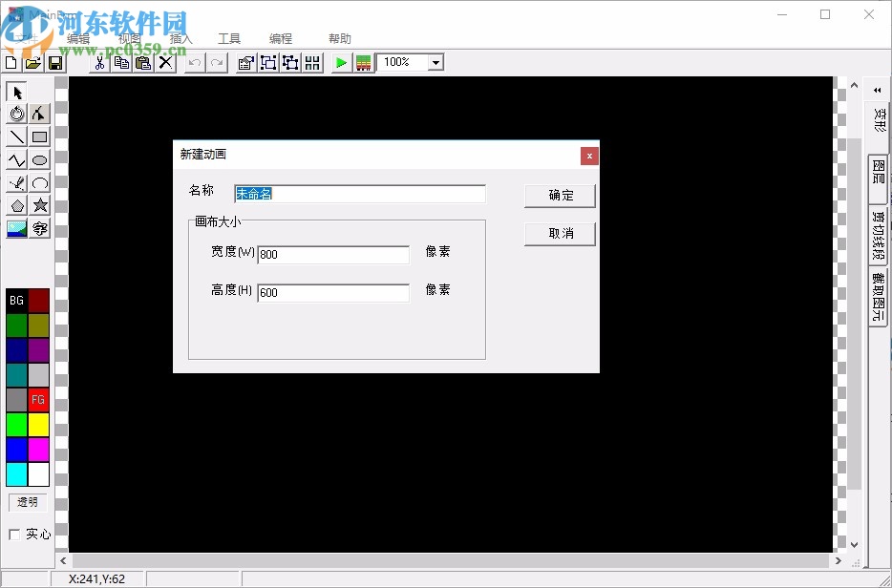Collapse the right side panel arrows
Image resolution: width=892 pixels, height=588 pixels.
[878, 90]
